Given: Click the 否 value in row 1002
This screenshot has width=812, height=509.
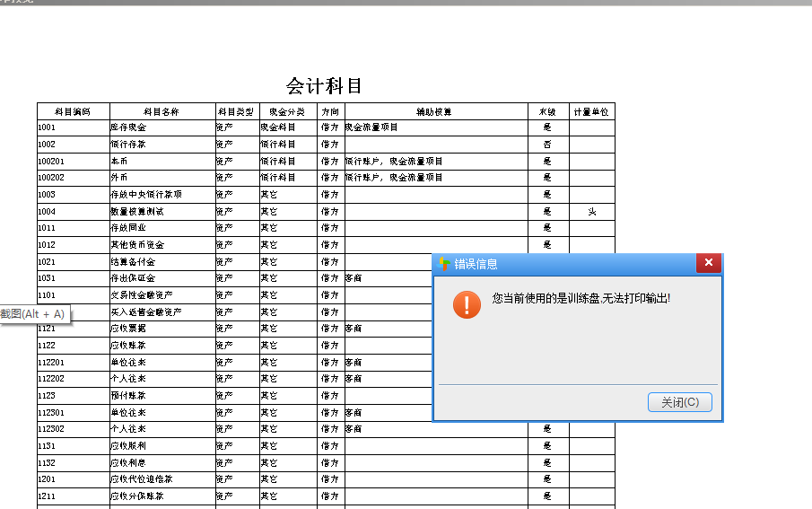Looking at the screenshot, I should click(547, 145).
